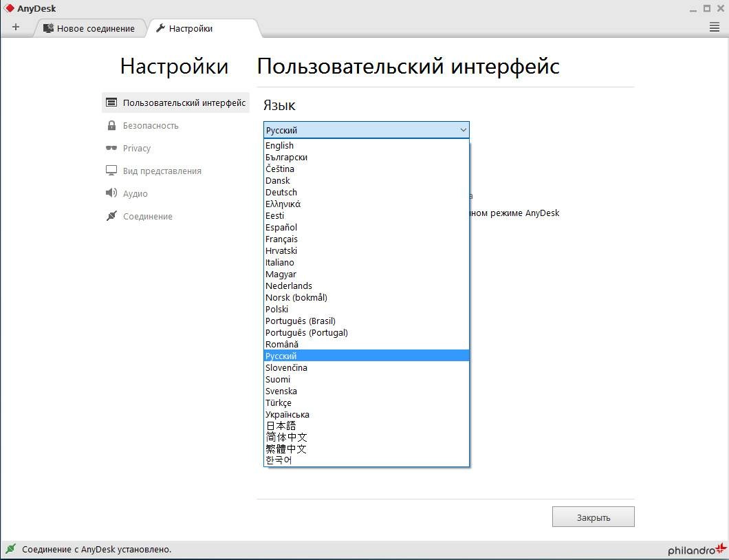Pick Magyar in the language list

[x=367, y=274]
